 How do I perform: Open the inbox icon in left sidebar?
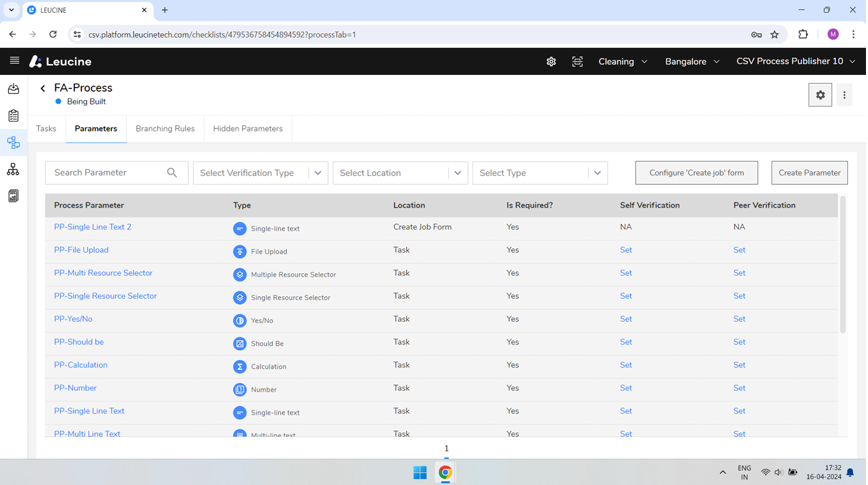13,89
